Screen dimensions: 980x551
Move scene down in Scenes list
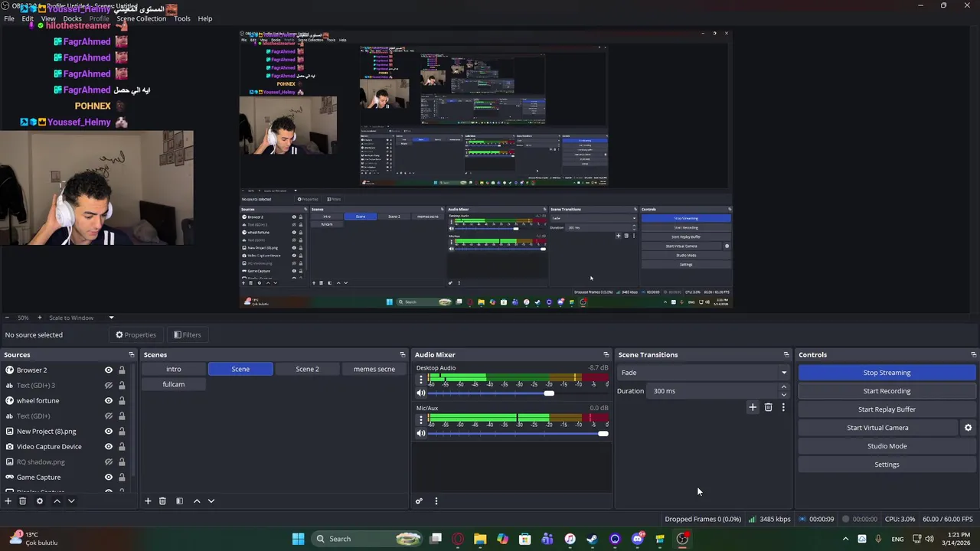tap(211, 501)
